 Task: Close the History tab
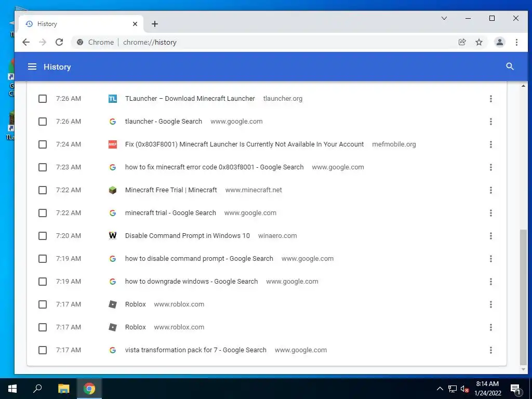(x=135, y=24)
